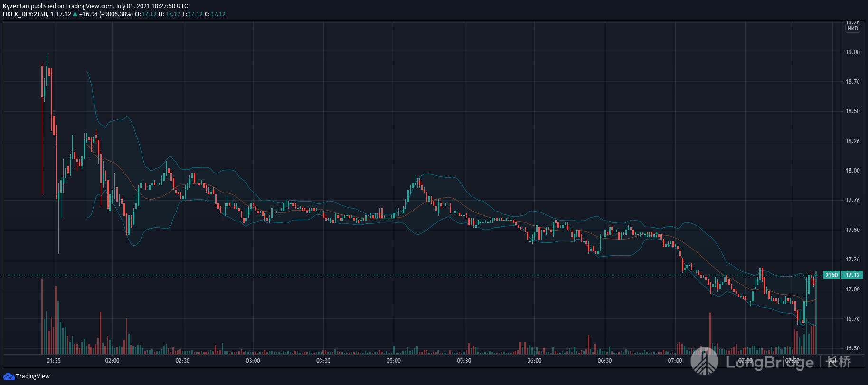This screenshot has height=385, width=868.
Task: Click the 02:30 time axis label
Action: coord(182,361)
